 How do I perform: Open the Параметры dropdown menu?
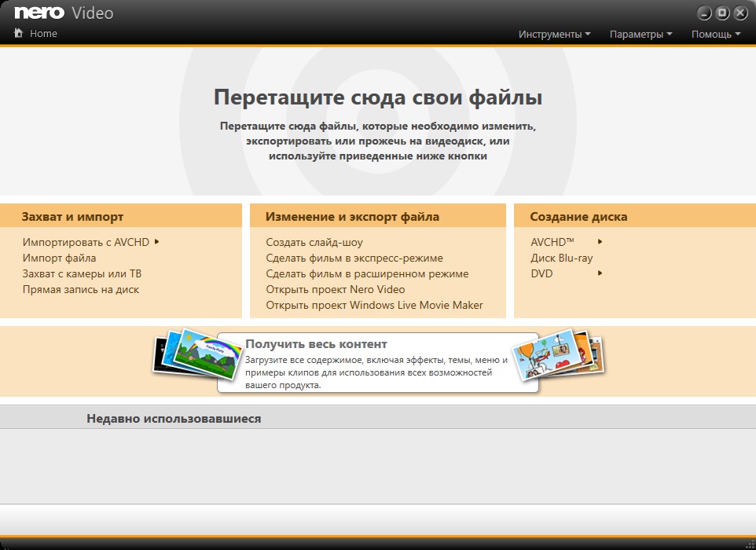click(x=638, y=34)
